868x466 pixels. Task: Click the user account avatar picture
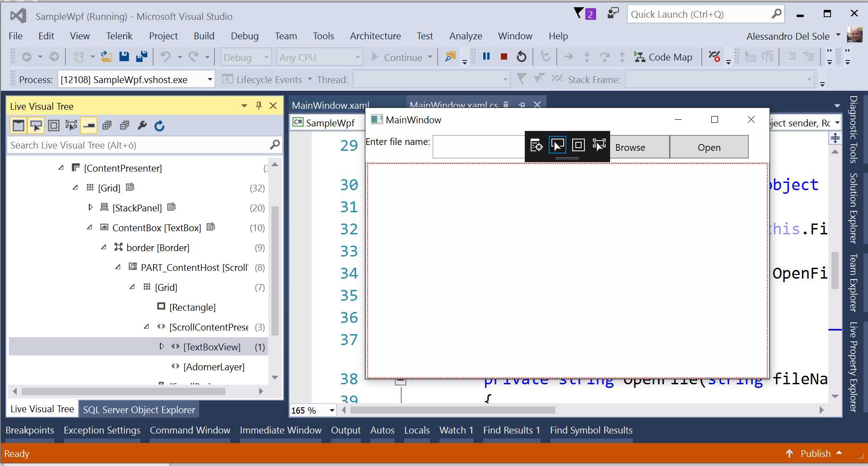click(x=854, y=35)
